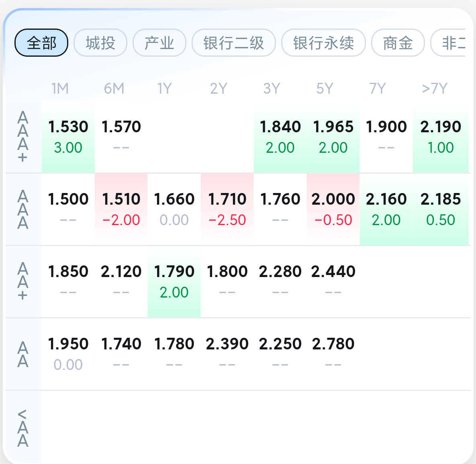Open the 1.950 yield cell
This screenshot has width=476, height=464.
point(68,354)
